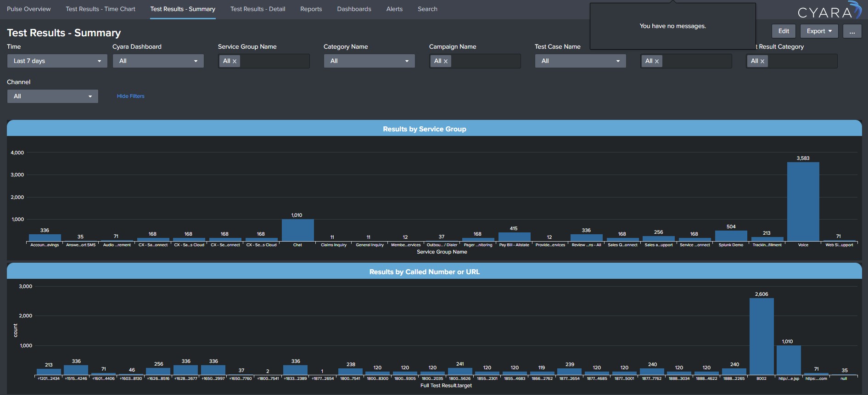Expand the Time 'Last 7 days' dropdown
This screenshot has width=868, height=395.
[57, 61]
